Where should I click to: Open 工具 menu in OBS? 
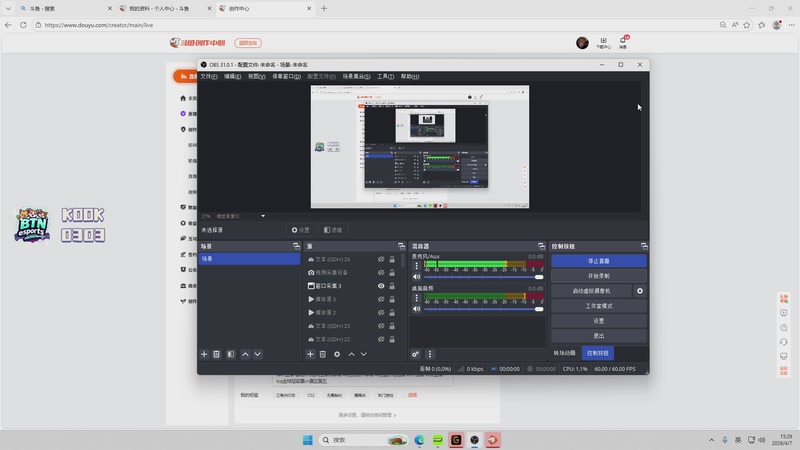[x=385, y=77]
